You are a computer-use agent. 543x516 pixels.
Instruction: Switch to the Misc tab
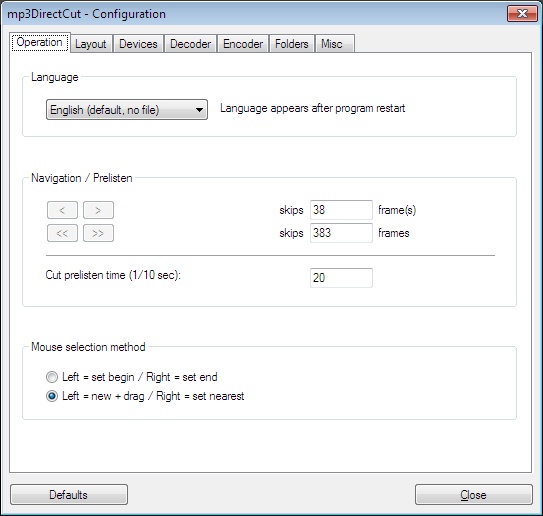[335, 44]
